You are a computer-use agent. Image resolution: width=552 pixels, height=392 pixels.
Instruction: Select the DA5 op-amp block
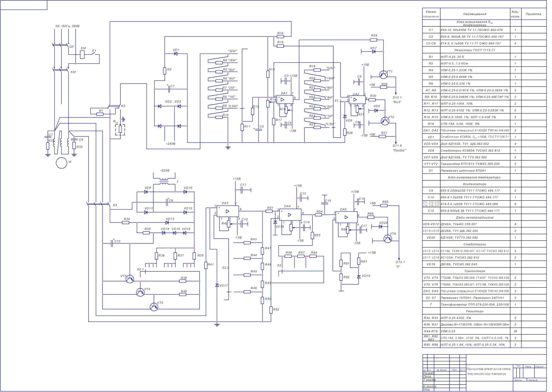[346, 217]
